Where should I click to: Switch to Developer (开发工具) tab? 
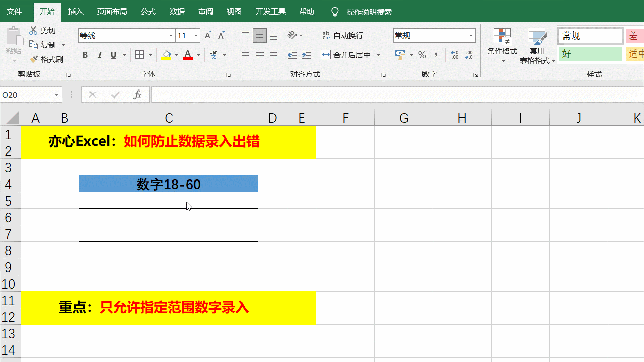(271, 12)
